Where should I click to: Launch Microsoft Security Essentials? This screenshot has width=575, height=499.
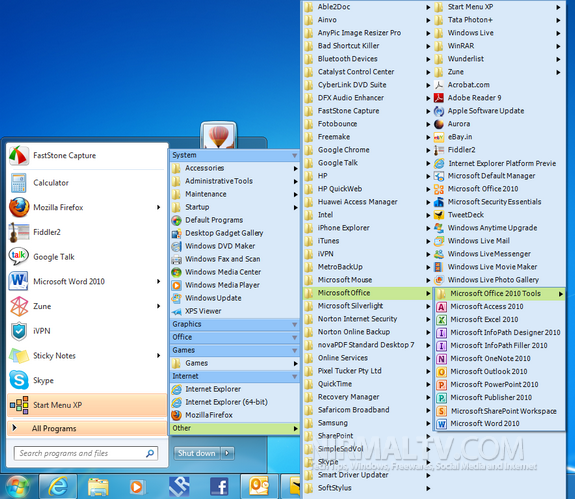(x=499, y=202)
